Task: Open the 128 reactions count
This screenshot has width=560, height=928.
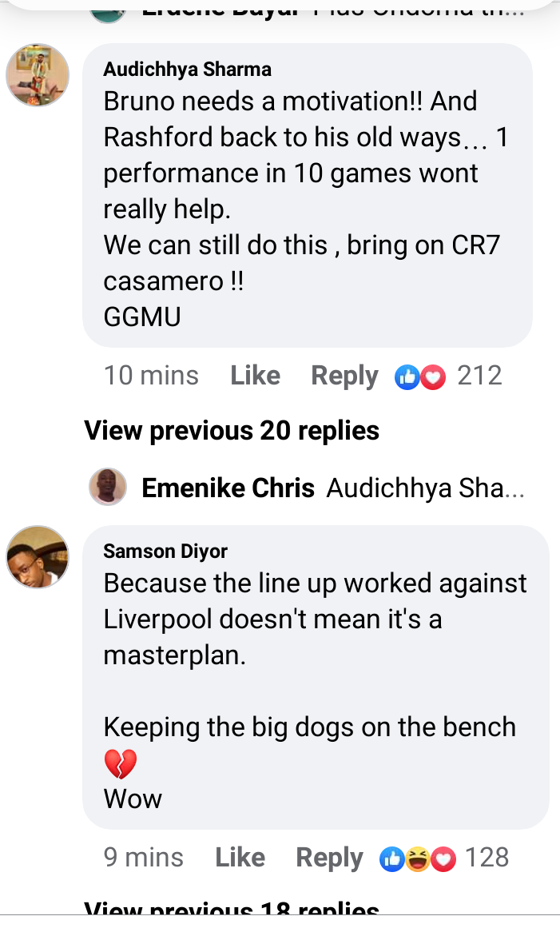Action: tap(487, 857)
